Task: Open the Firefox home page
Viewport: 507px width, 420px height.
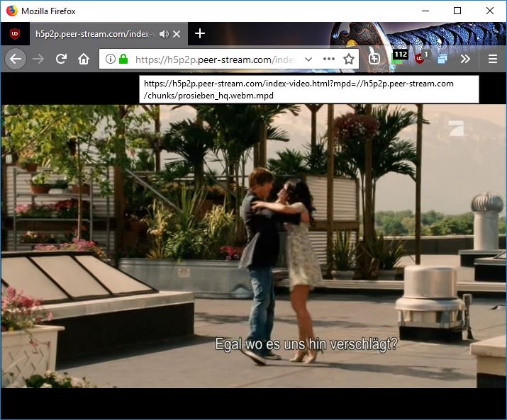Action: (84, 59)
